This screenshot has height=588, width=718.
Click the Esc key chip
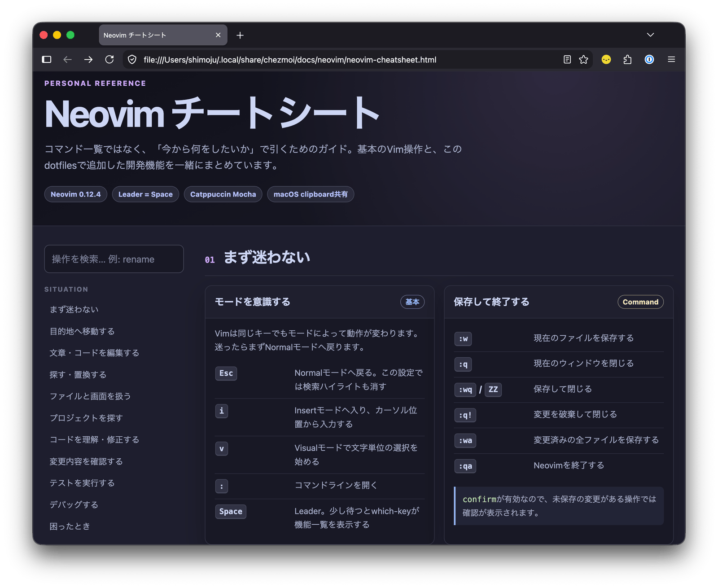coord(226,373)
